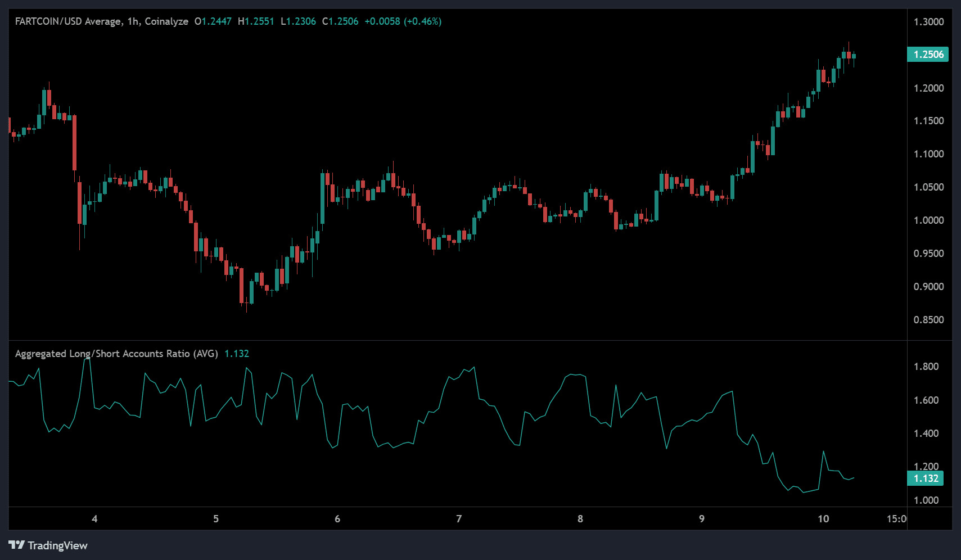Viewport: 961px width, 560px height.
Task: Click the 1.132 ratio tag on axis
Action: coord(926,478)
